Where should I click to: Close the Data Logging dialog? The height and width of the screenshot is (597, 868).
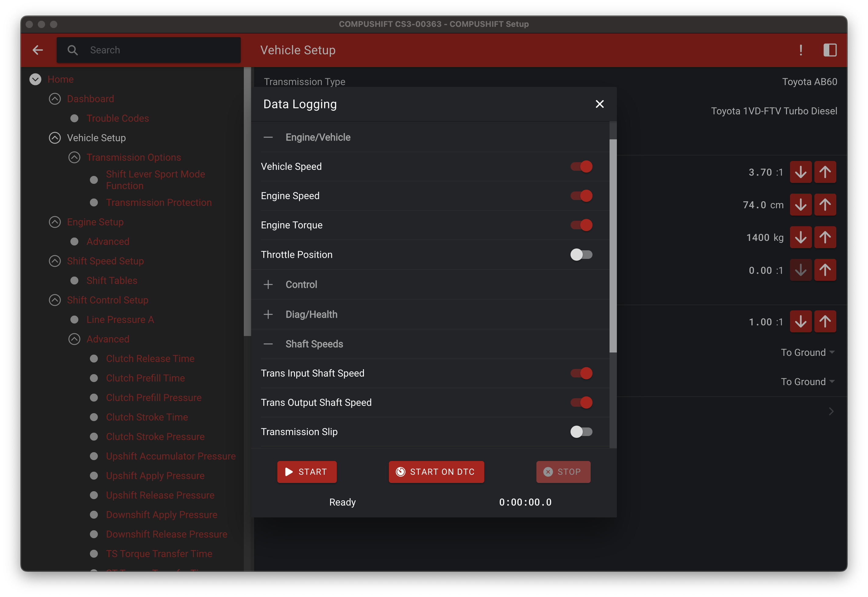point(599,104)
